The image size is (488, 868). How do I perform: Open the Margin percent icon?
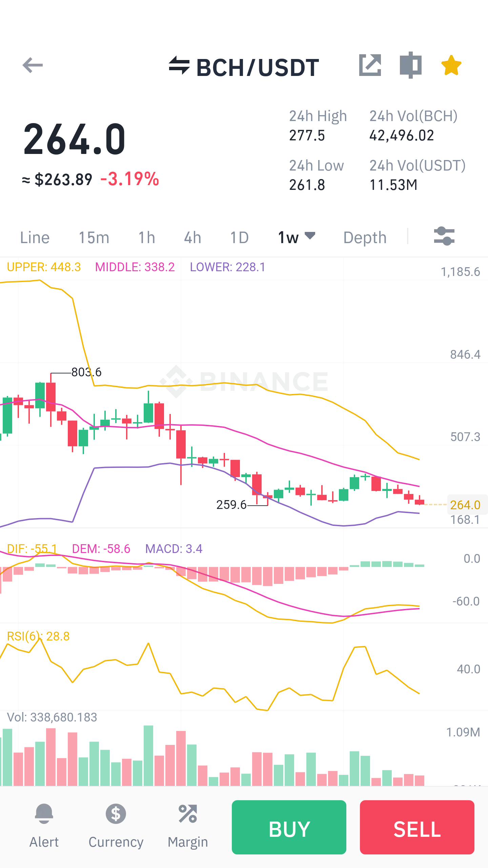click(x=188, y=814)
